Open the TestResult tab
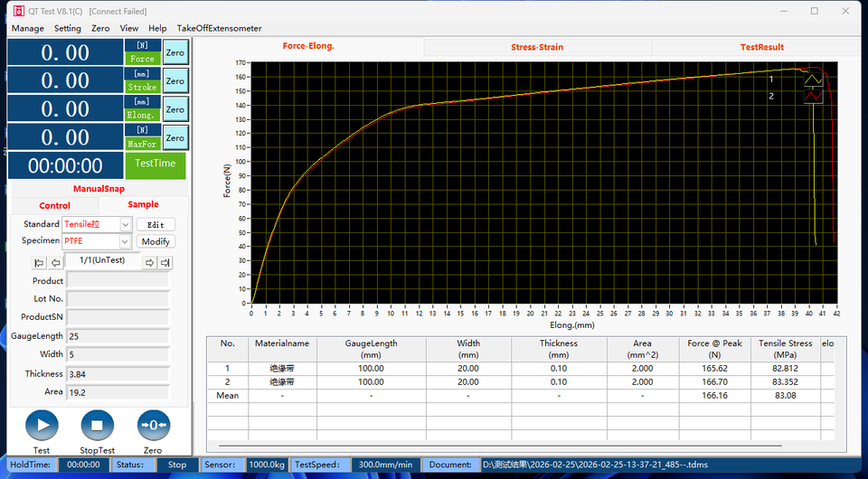The height and width of the screenshot is (479, 868). (x=761, y=47)
